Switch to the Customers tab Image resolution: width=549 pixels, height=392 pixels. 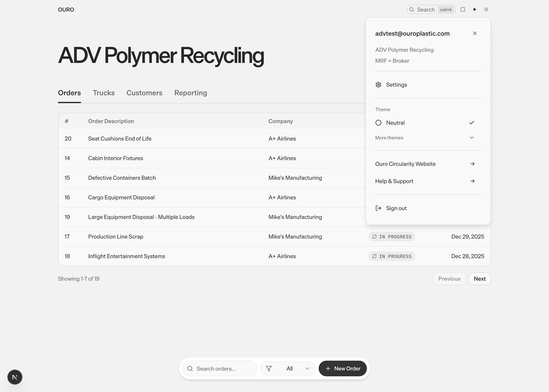144,93
